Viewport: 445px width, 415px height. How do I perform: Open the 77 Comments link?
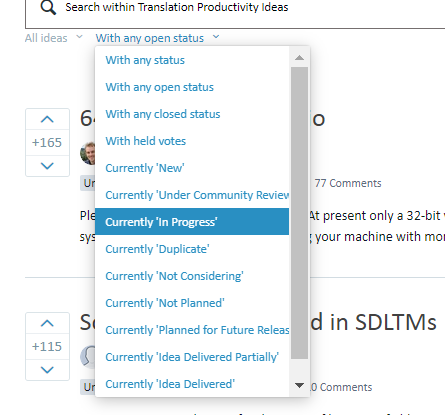click(x=348, y=183)
